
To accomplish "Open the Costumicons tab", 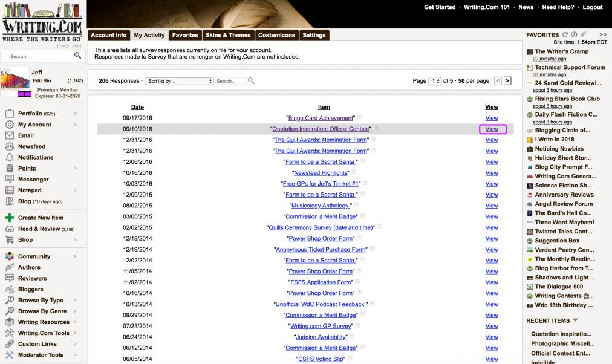I will pyautogui.click(x=276, y=35).
